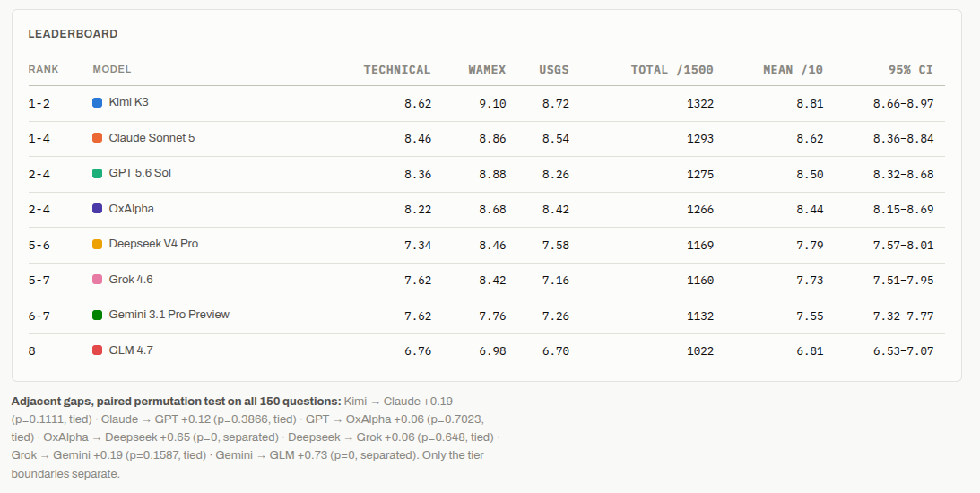980x493 pixels.
Task: Click the blue Kimi K3 color swatch
Action: pos(97,102)
